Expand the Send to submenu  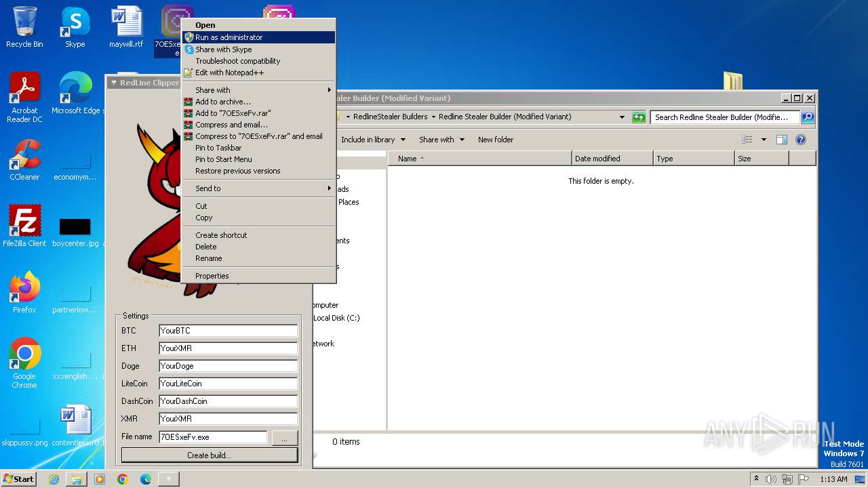(258, 188)
